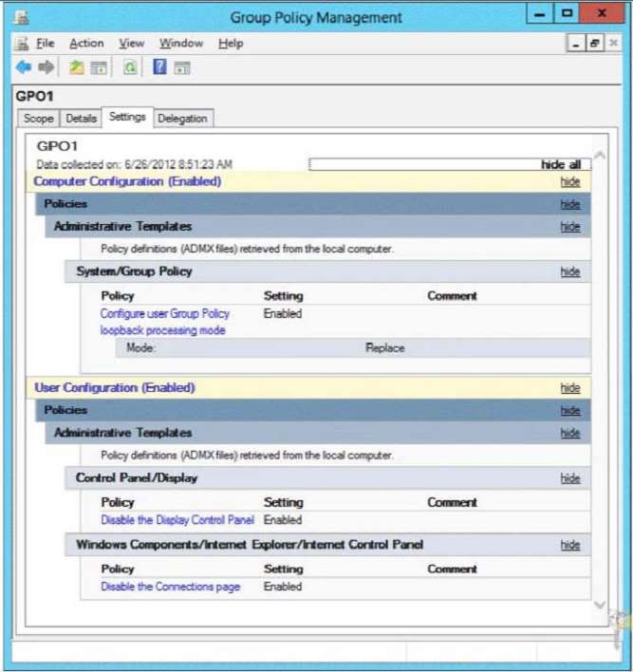Click the Comment column header under System/Group Policy
Screen dimensions: 633x672
[x=452, y=296]
